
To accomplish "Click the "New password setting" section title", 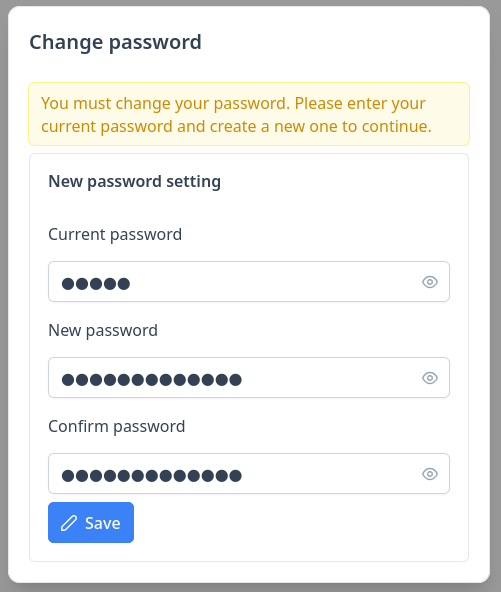I will 134,182.
